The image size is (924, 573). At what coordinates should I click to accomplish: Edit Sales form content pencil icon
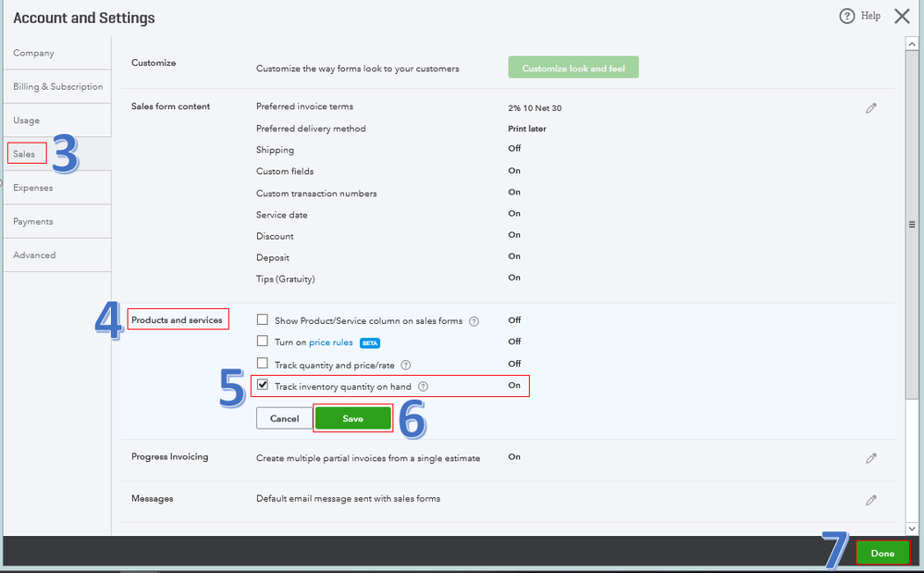[871, 108]
